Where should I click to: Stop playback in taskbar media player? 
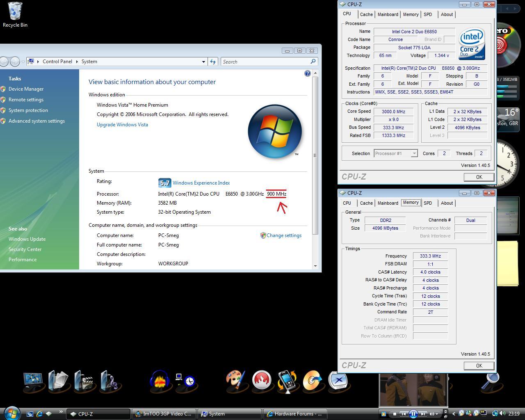click(x=395, y=414)
